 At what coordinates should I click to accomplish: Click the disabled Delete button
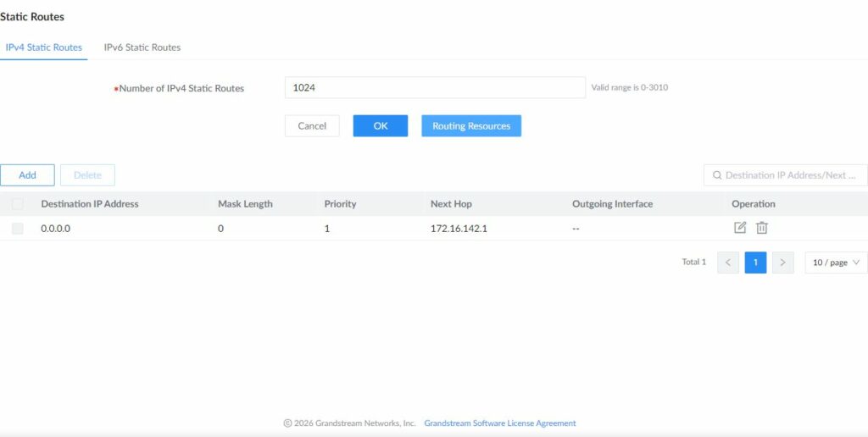click(87, 174)
